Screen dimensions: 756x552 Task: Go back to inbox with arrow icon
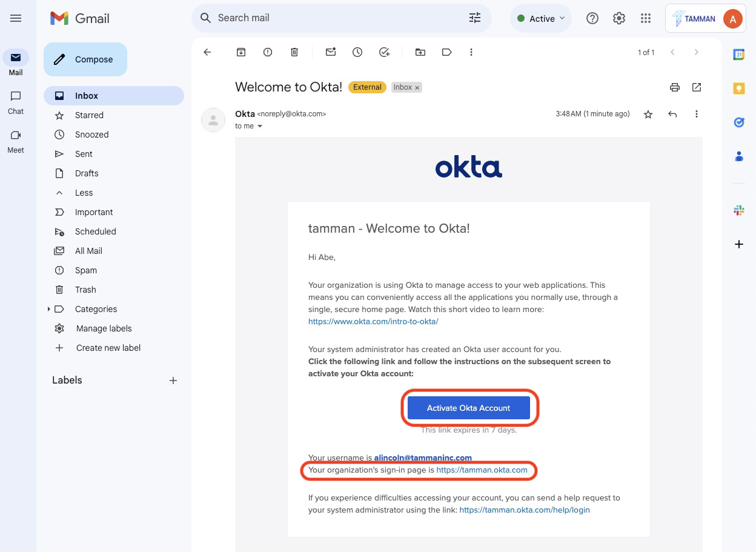(x=207, y=52)
